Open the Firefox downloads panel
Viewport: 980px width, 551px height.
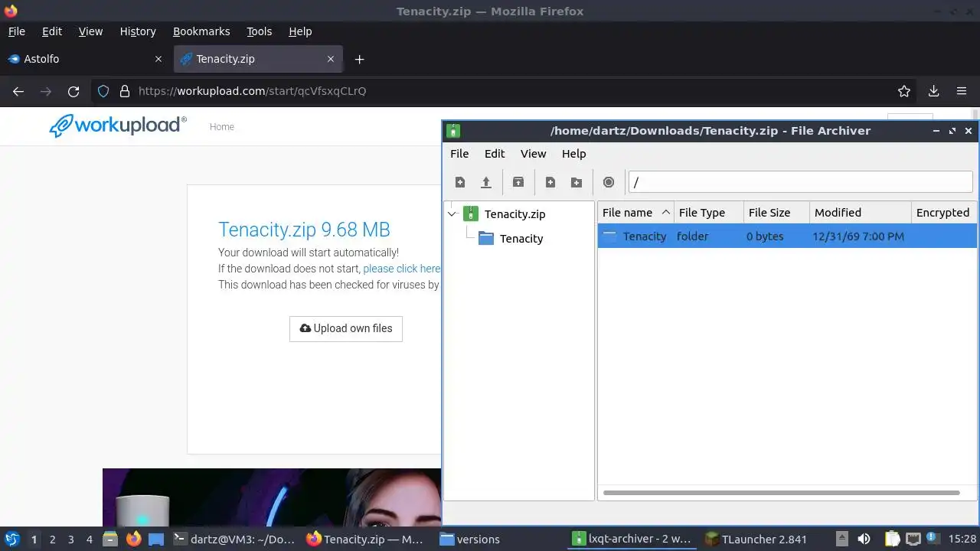pos(933,91)
